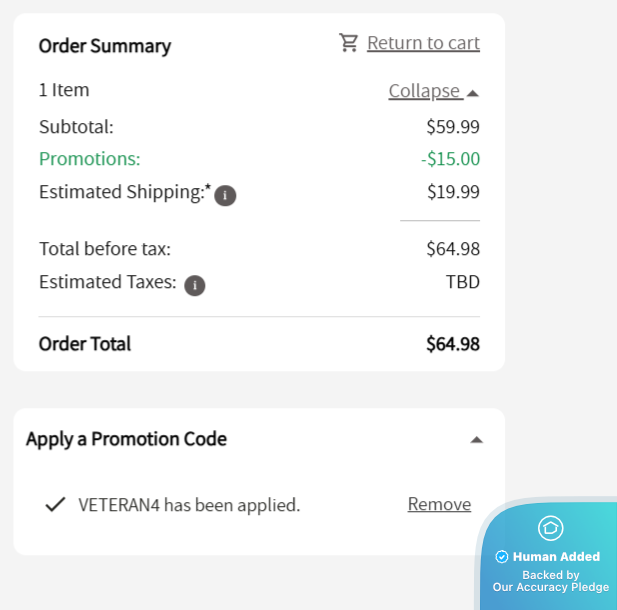Click the VETERAN4 has been applied message

(189, 505)
